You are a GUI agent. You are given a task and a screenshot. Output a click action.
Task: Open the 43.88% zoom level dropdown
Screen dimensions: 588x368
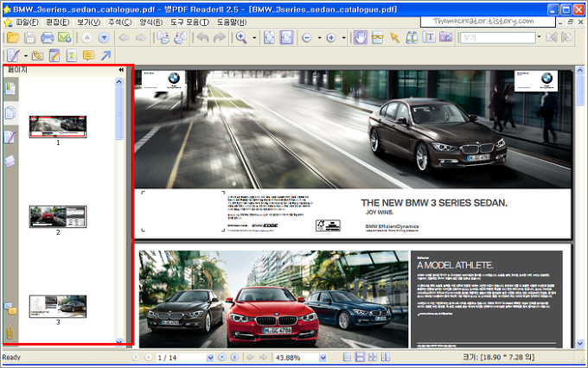[x=323, y=358]
